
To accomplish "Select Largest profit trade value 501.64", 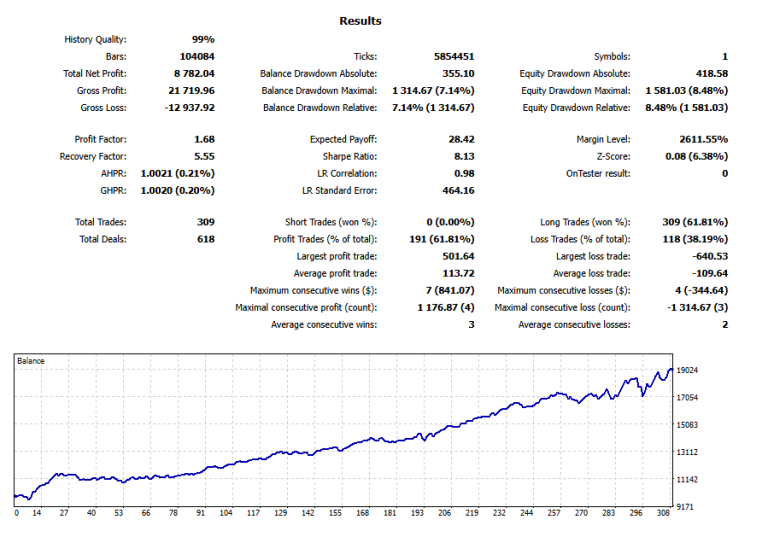I will (x=458, y=257).
